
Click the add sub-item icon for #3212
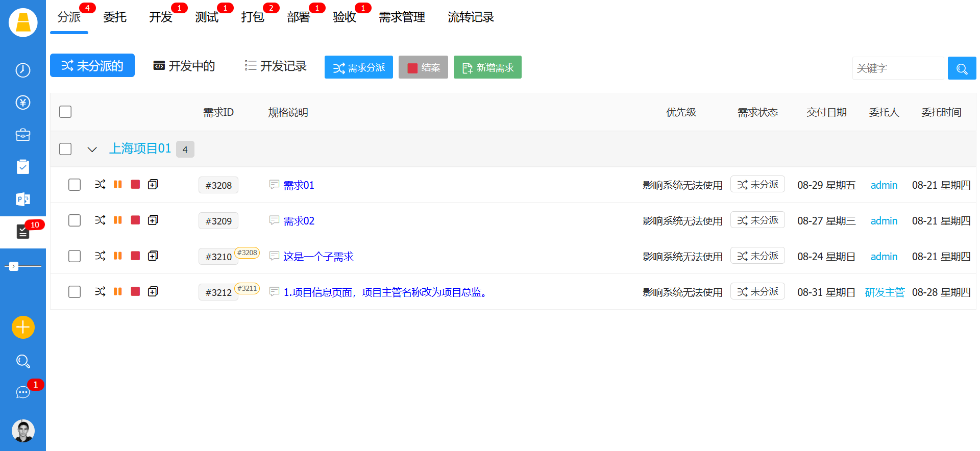coord(153,291)
